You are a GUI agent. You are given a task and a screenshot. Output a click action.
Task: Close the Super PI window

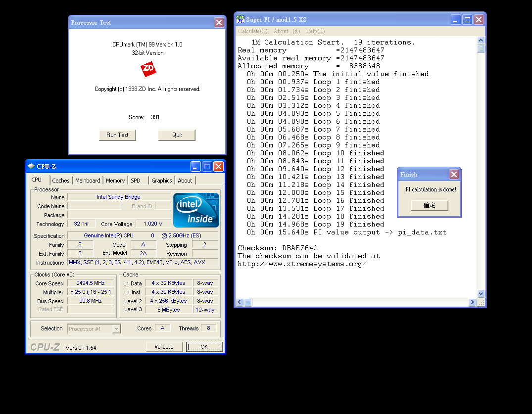479,20
